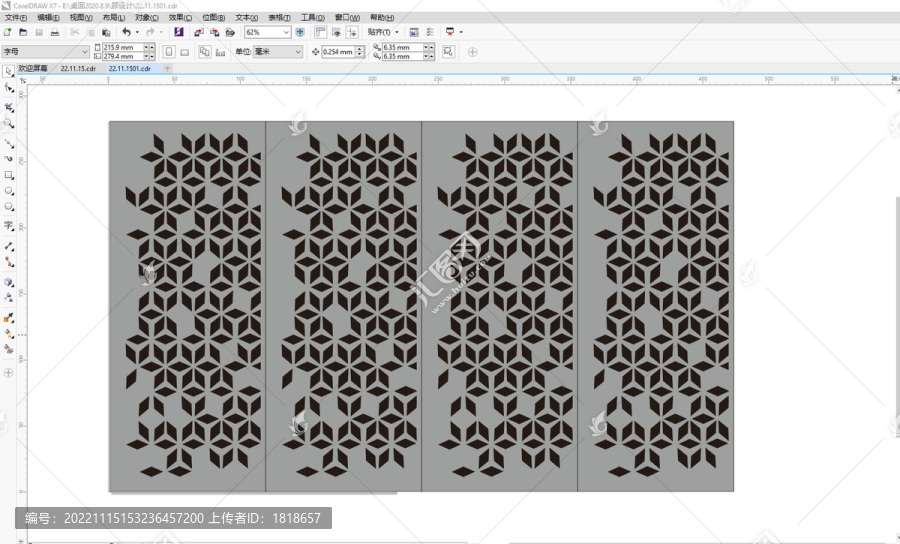
Task: Select the Color Eyedropper tool
Action: pos(9,317)
